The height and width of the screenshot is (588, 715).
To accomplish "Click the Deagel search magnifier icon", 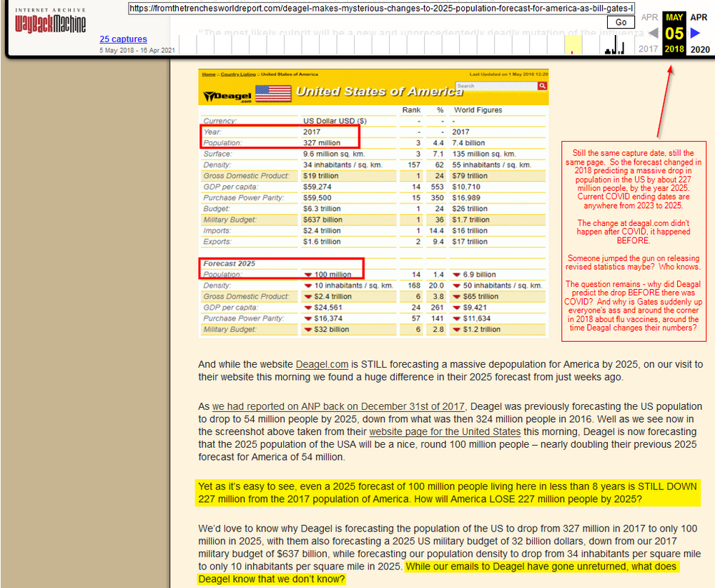I will click(542, 86).
